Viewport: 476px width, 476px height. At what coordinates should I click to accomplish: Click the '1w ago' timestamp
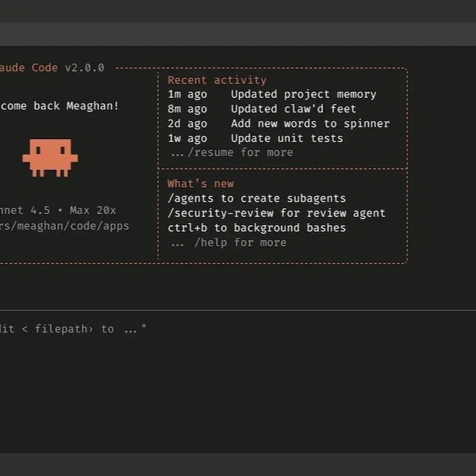pyautogui.click(x=188, y=138)
